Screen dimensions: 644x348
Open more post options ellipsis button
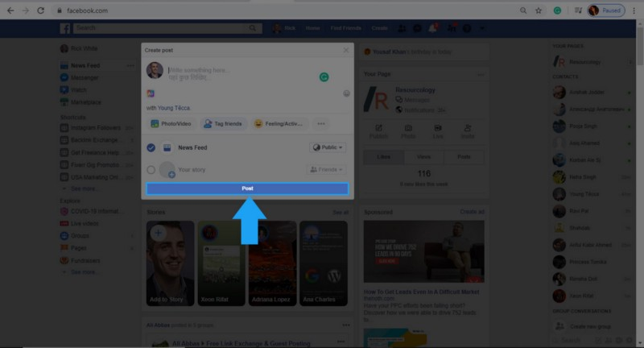coord(321,124)
